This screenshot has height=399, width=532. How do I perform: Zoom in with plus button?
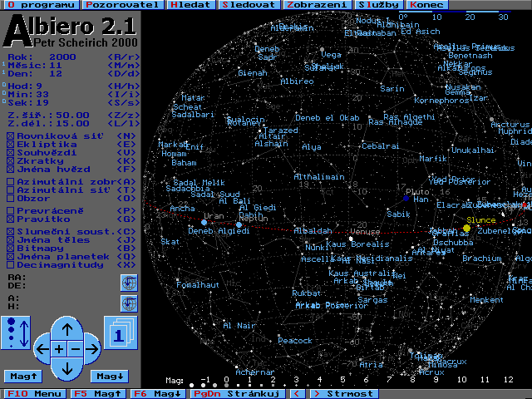tap(59, 349)
